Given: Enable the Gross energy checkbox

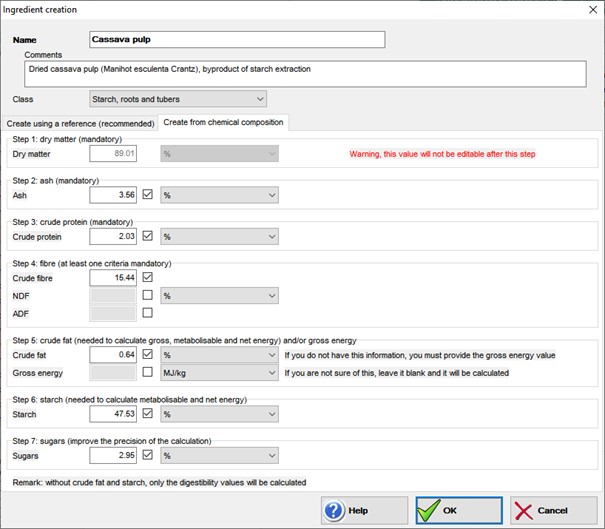Looking at the screenshot, I should coord(147,372).
